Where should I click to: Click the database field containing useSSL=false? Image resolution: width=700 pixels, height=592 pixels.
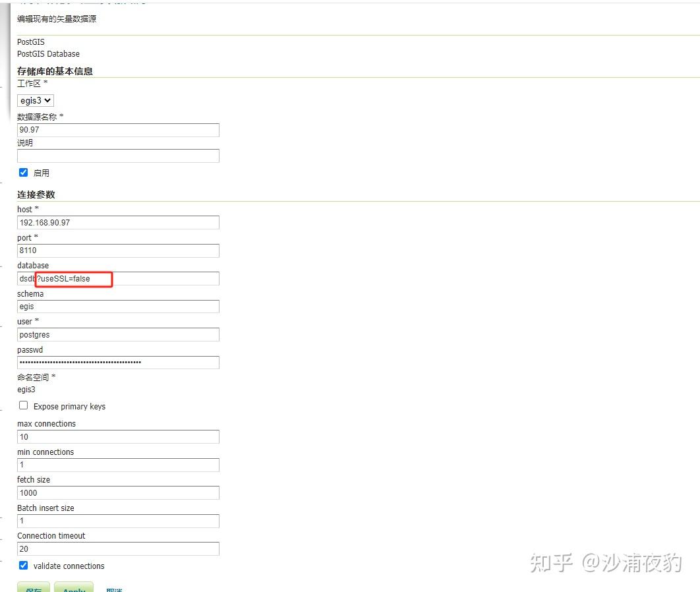118,278
